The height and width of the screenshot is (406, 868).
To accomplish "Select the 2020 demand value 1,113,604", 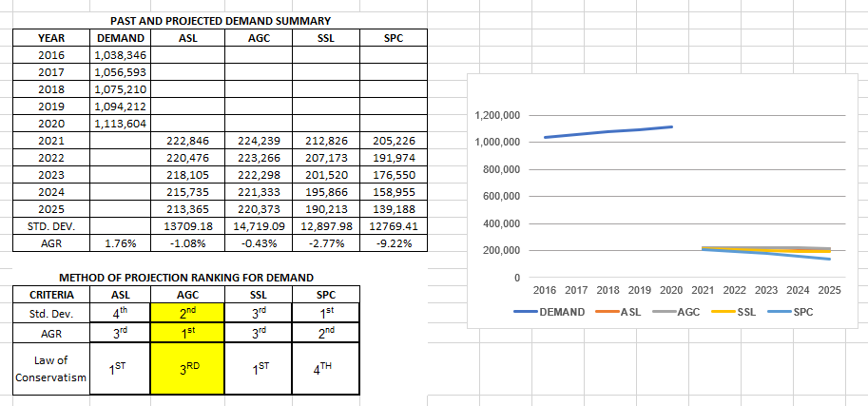I will (120, 124).
